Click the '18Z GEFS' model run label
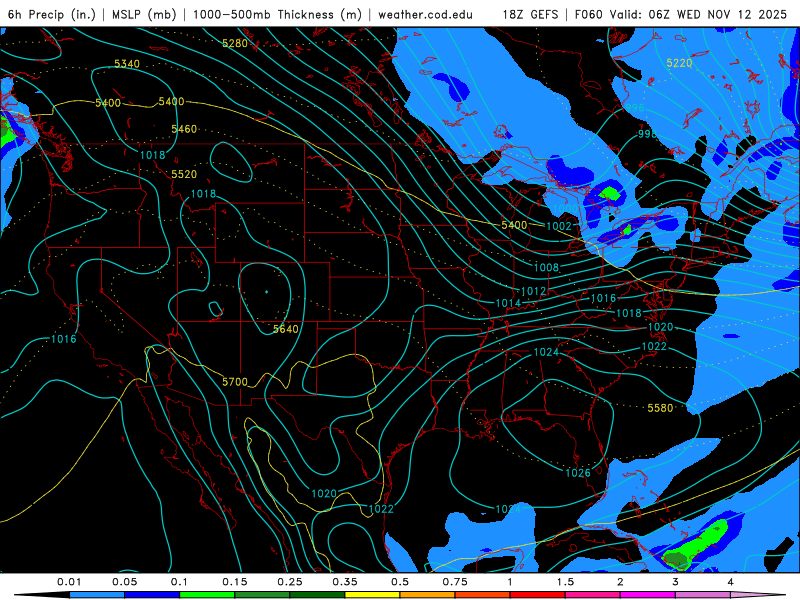This screenshot has height=600, width=800. click(x=530, y=14)
